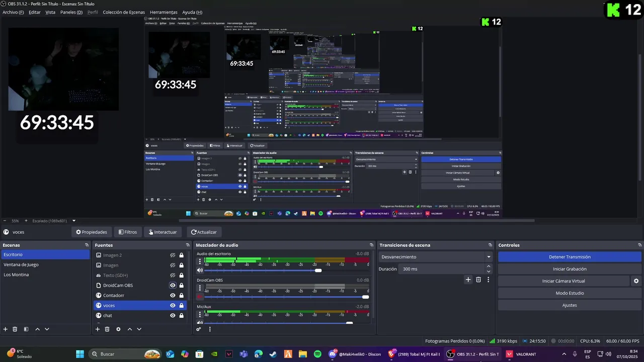Expand hidden system tray icons chevron
Image resolution: width=644 pixels, height=362 pixels.
563,354
